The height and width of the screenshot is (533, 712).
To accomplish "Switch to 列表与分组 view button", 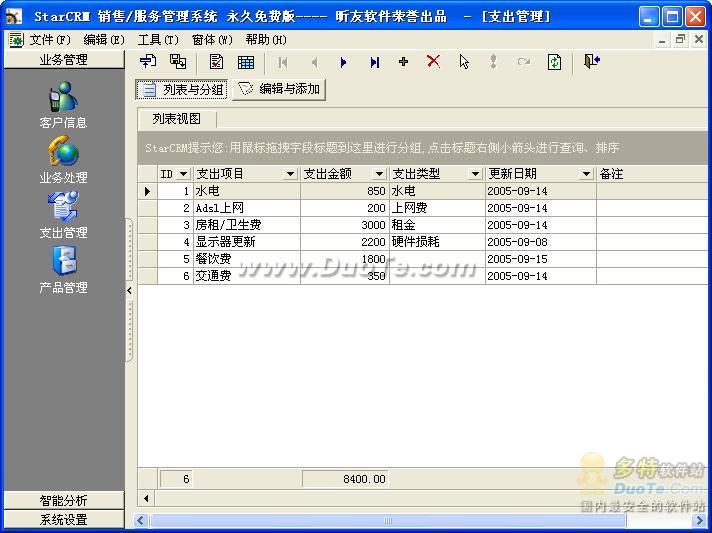I will pos(182,89).
